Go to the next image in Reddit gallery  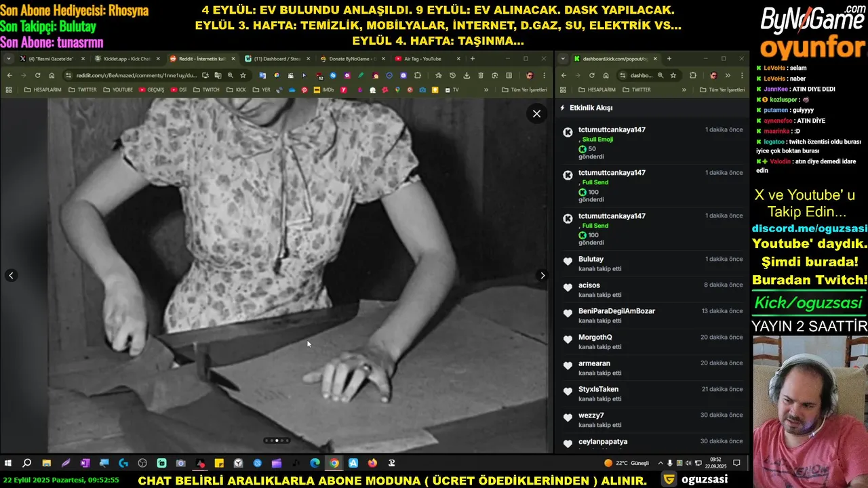point(542,275)
